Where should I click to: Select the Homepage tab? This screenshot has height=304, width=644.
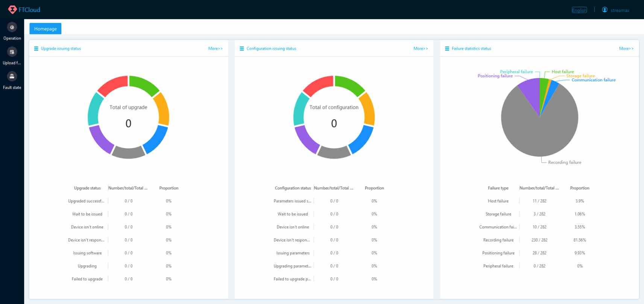point(45,29)
